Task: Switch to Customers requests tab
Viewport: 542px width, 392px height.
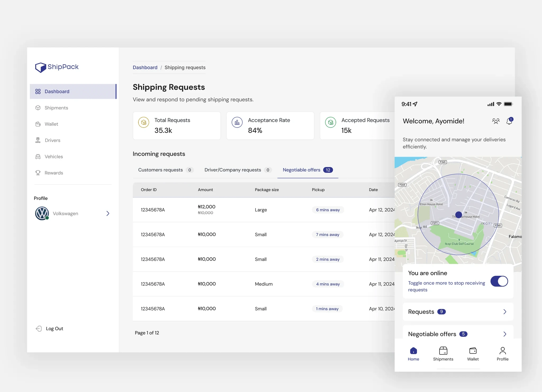Action: pos(160,170)
